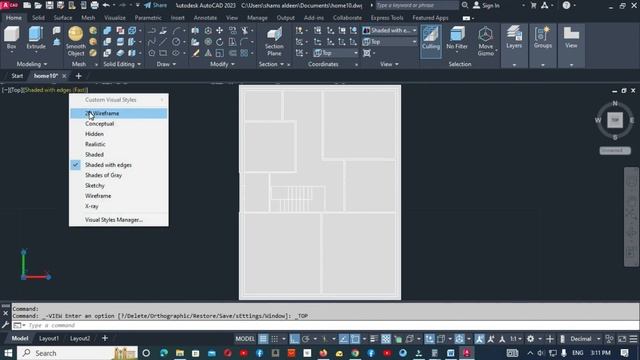
Task: Open the Shaded with edges visual style combo box
Action: pyautogui.click(x=389, y=31)
